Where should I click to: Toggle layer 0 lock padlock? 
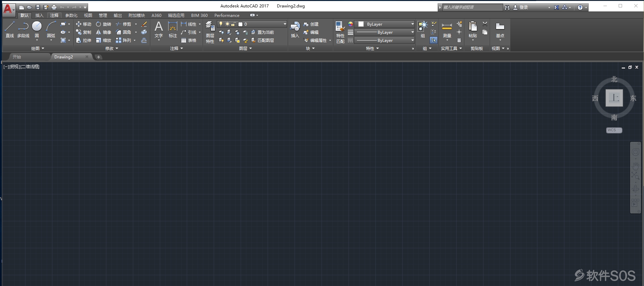(x=233, y=24)
